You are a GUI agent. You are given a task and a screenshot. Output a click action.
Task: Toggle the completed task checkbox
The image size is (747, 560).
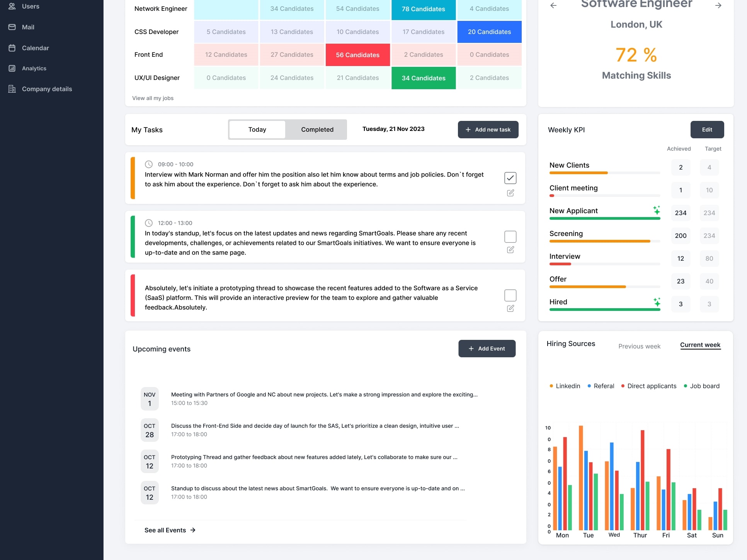pyautogui.click(x=510, y=178)
